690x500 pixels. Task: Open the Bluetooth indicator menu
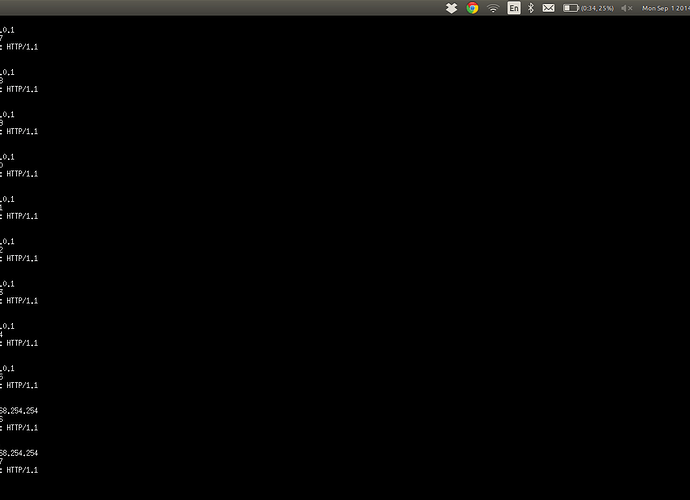pos(531,8)
